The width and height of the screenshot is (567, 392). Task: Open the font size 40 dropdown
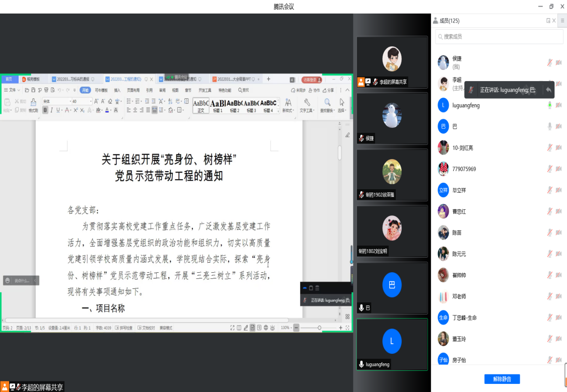(x=91, y=102)
